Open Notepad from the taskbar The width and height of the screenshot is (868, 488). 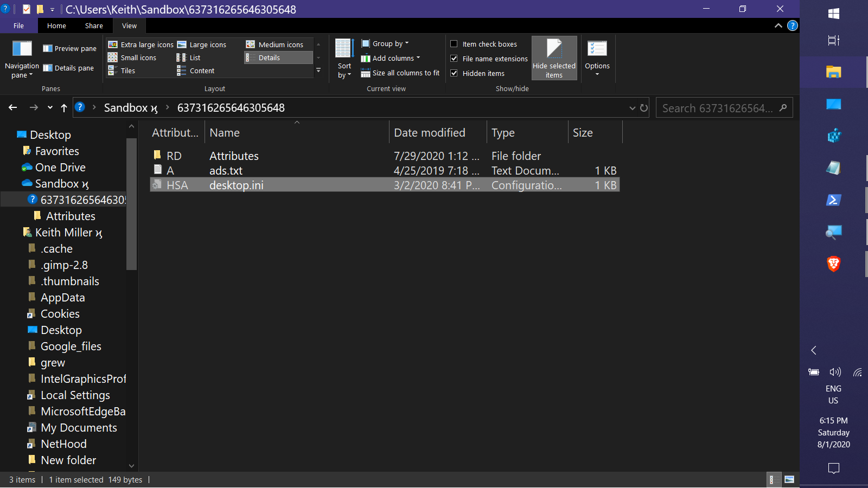tap(834, 168)
